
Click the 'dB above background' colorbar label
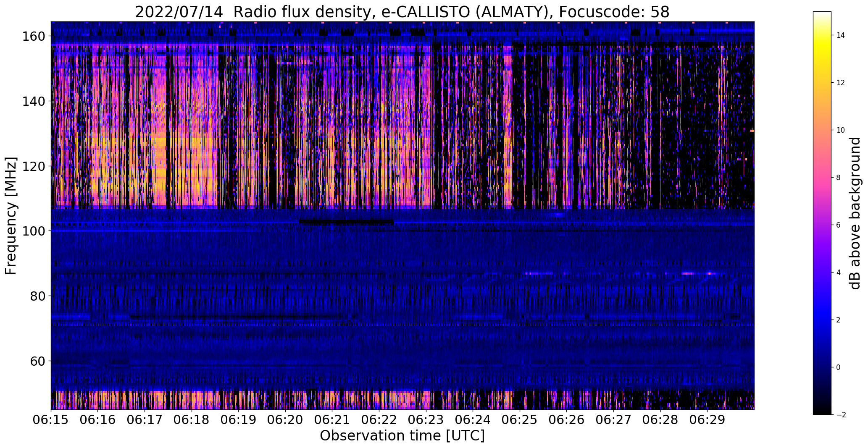point(855,213)
